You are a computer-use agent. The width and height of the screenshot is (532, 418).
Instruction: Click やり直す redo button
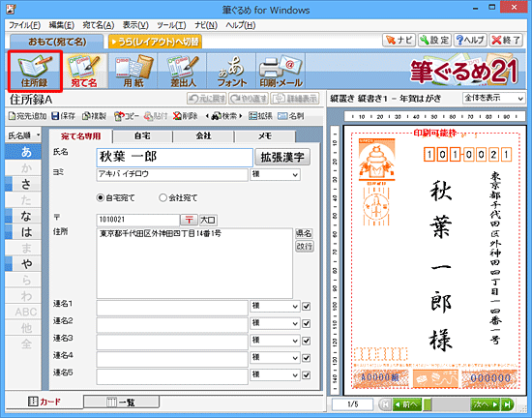coord(249,99)
